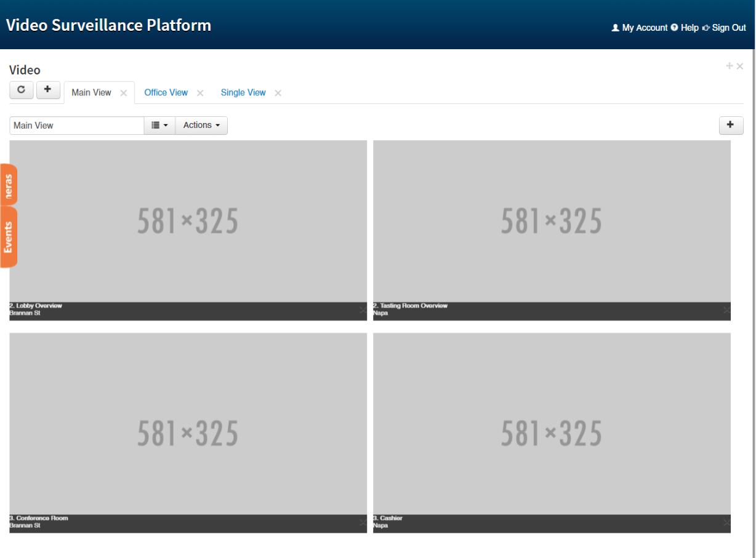Screen dimensions: 756x558
Task: Click the plus icon to add a new view tab
Action: [x=48, y=90]
